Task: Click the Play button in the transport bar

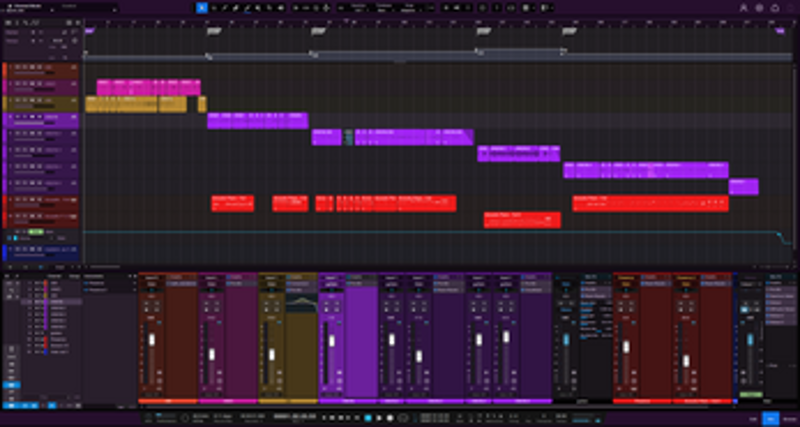Action: point(378,417)
